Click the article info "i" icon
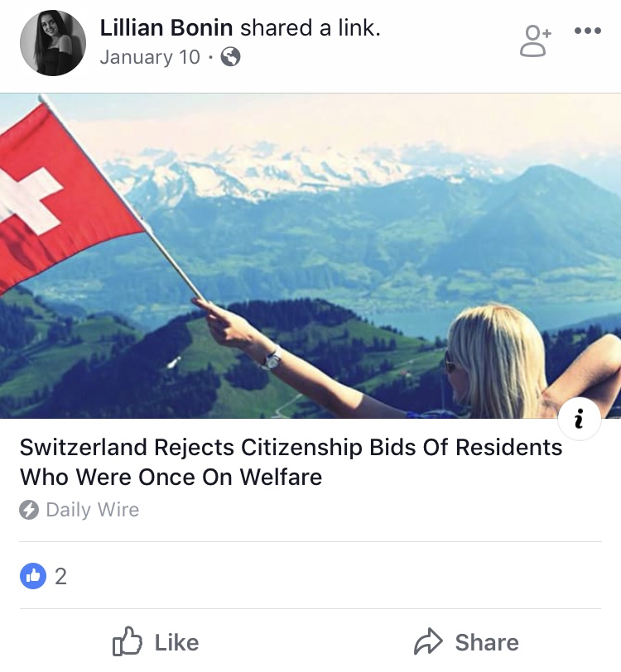The image size is (621, 672). pos(580,419)
